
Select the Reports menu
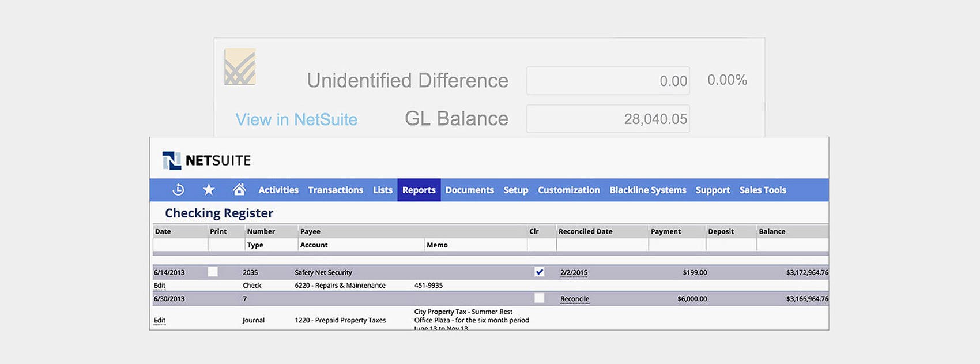[x=419, y=190]
